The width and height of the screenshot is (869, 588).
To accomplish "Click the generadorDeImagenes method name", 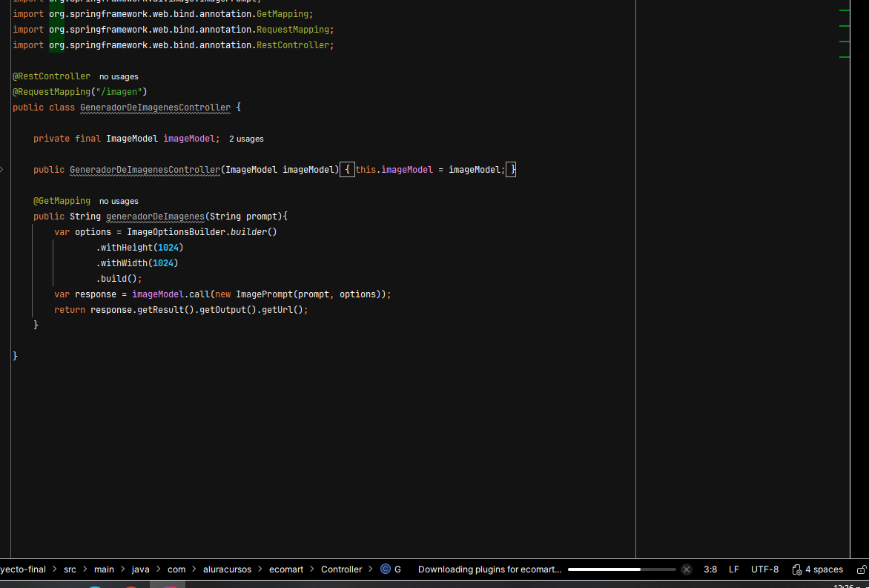I will 155,216.
